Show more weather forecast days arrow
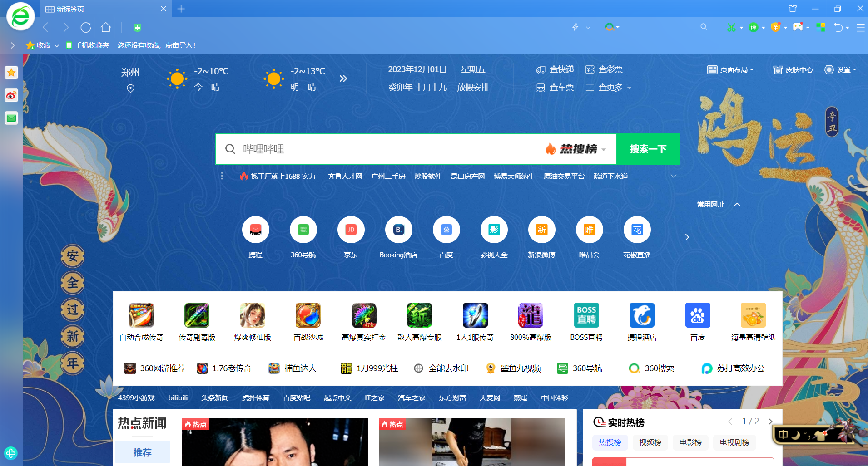 click(x=343, y=78)
